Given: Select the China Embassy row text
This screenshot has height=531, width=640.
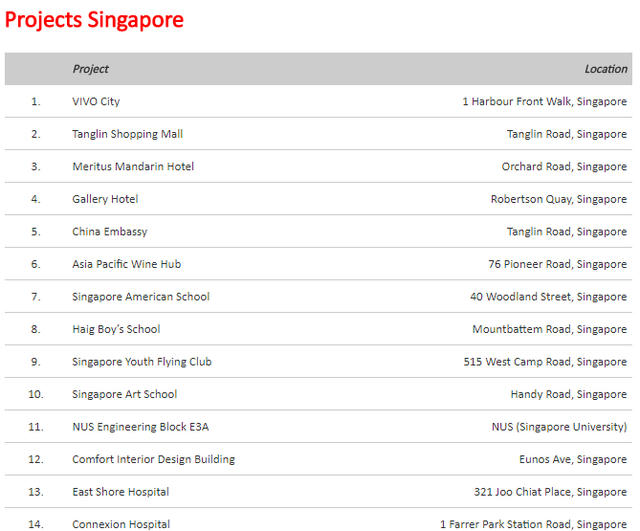Looking at the screenshot, I should pyautogui.click(x=109, y=232).
